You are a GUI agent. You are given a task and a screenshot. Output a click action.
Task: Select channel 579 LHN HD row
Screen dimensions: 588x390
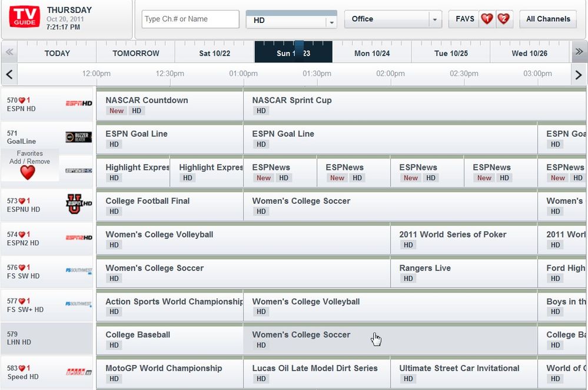click(x=47, y=338)
